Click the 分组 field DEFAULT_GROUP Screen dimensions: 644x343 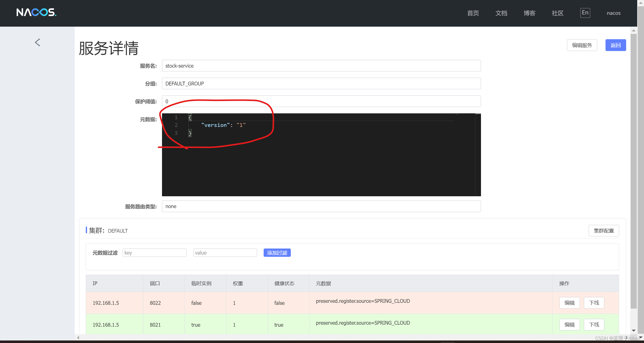321,83
